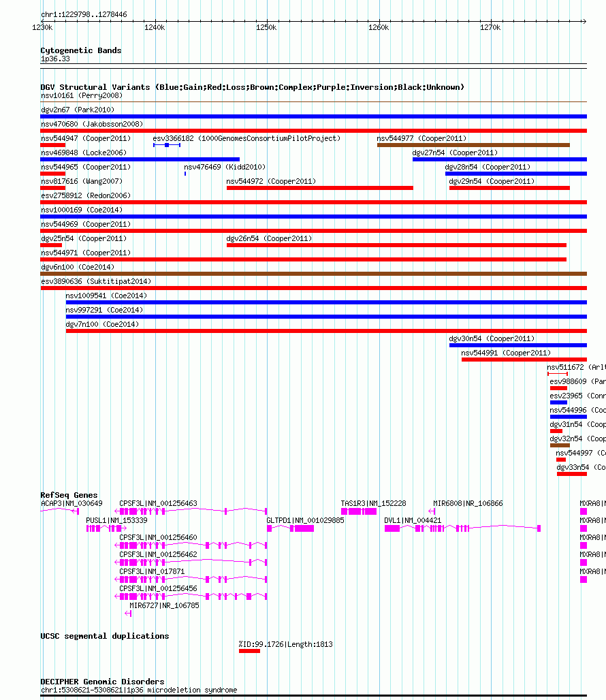Image resolution: width=606 pixels, height=700 pixels.
Task: Click the dgv28n54 (Cooper2011) blue bar
Action: click(x=516, y=174)
